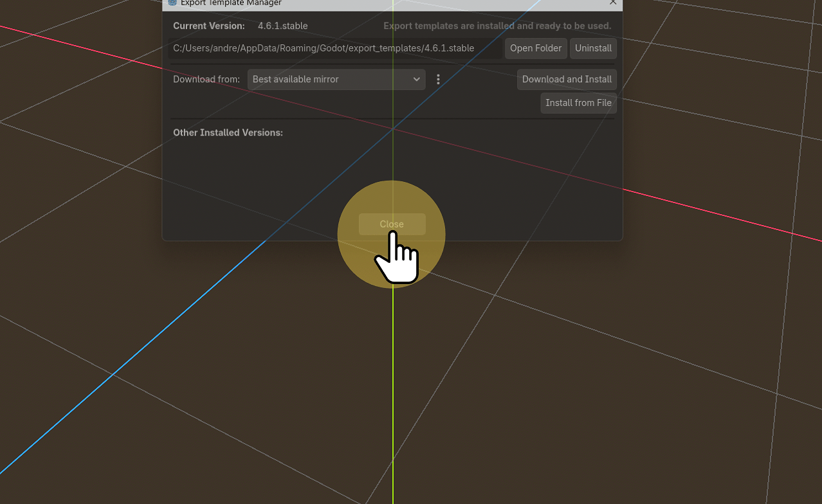Click the Download from label

pos(206,79)
